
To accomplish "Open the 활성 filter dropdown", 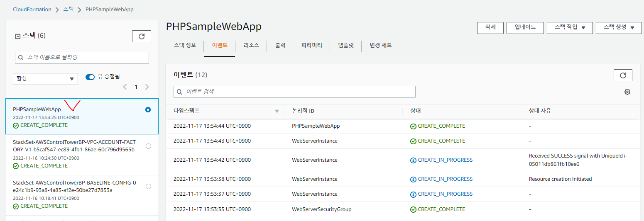I will pos(45,79).
